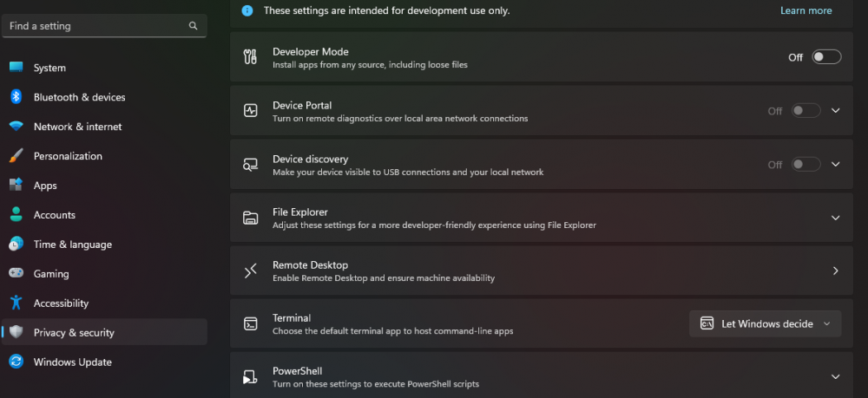Click the System monitor icon in sidebar

[x=16, y=68]
